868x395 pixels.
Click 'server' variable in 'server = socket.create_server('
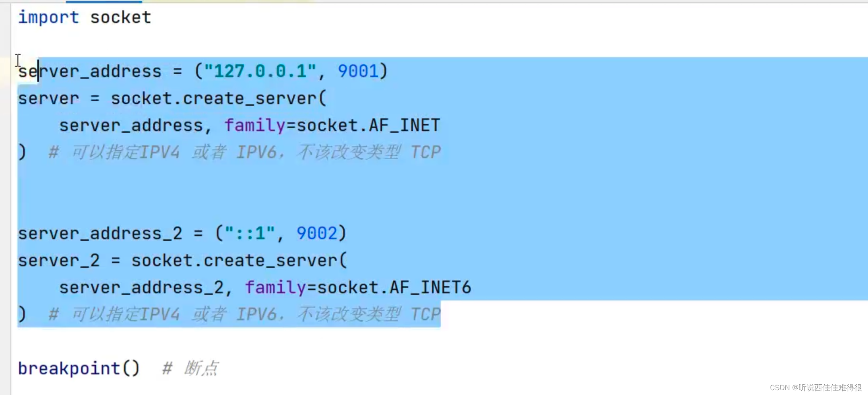point(48,99)
